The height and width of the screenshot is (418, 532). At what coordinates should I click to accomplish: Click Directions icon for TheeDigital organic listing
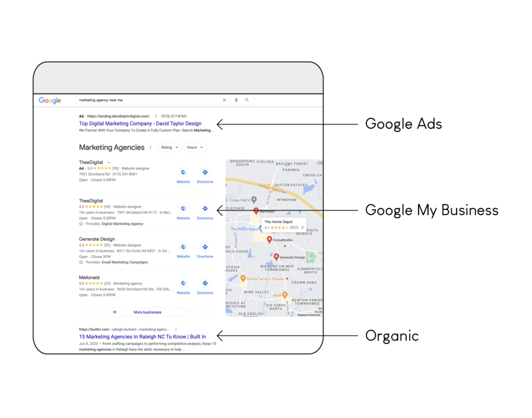click(x=205, y=209)
